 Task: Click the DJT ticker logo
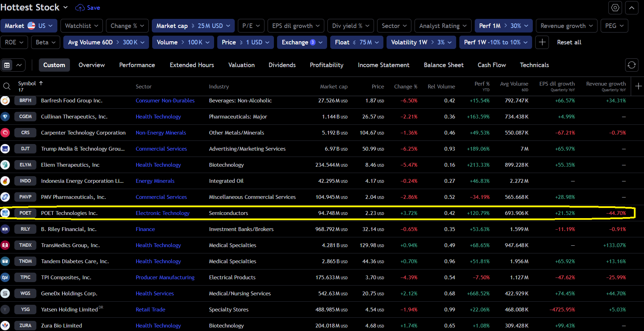5,149
